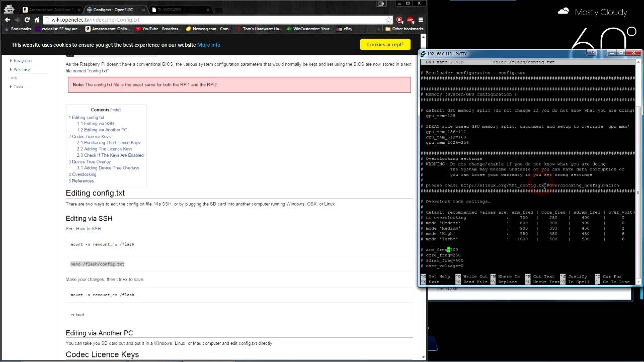Switch to the TL-WDR4300 tab
This screenshot has height=362, width=644.
182,10
